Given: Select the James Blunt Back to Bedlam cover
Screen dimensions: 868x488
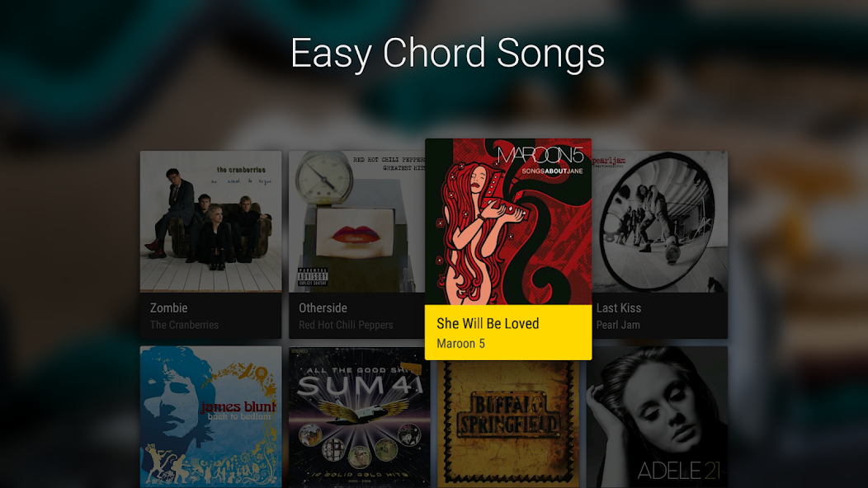Looking at the screenshot, I should 210,416.
